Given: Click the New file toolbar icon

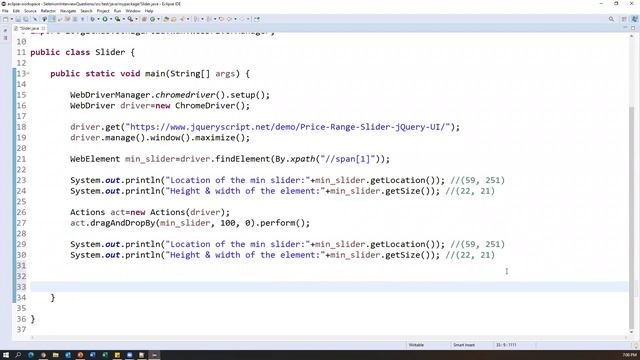Looking at the screenshot, I should [6, 19].
